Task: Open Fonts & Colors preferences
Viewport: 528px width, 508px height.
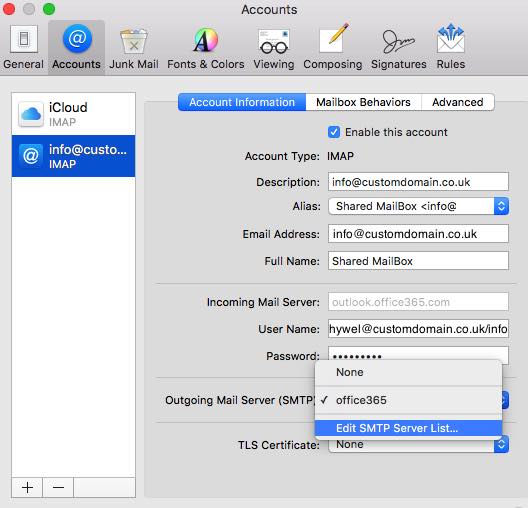Action: click(206, 47)
